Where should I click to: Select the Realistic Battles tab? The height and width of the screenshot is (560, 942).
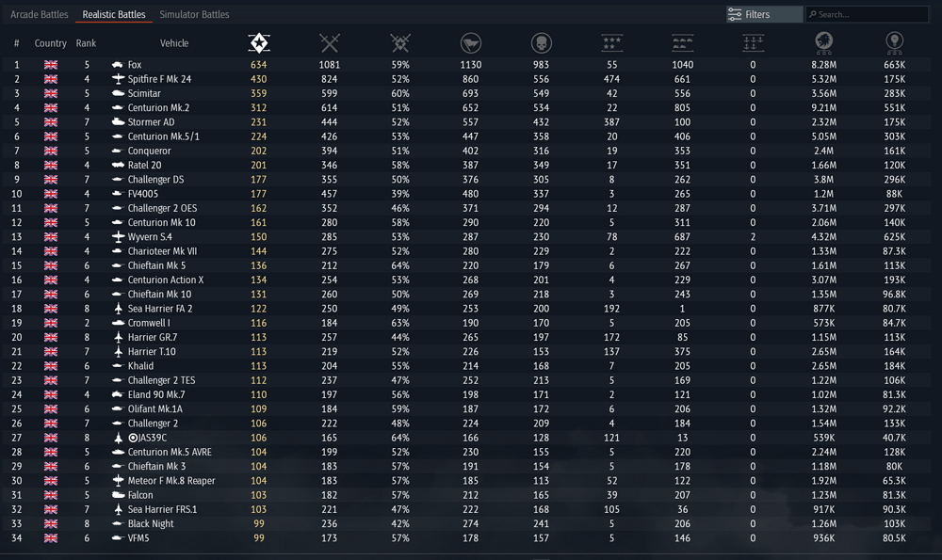pyautogui.click(x=113, y=15)
